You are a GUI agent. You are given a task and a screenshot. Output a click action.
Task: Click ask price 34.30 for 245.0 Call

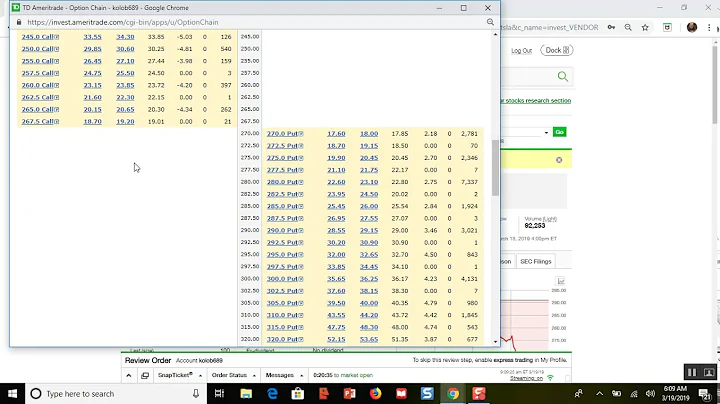(x=125, y=37)
